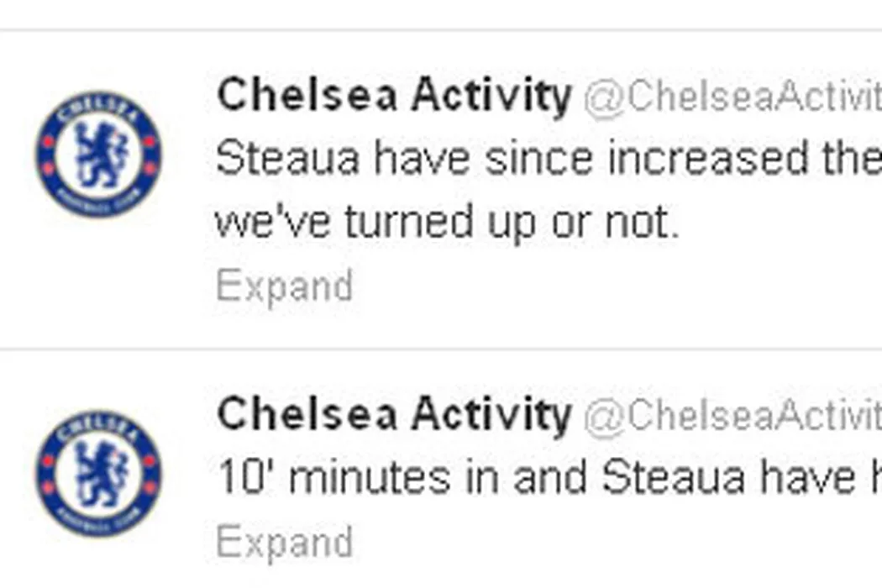
Task: Click the @ChelseaActivity handle in the bottom tweet
Action: pos(731,416)
